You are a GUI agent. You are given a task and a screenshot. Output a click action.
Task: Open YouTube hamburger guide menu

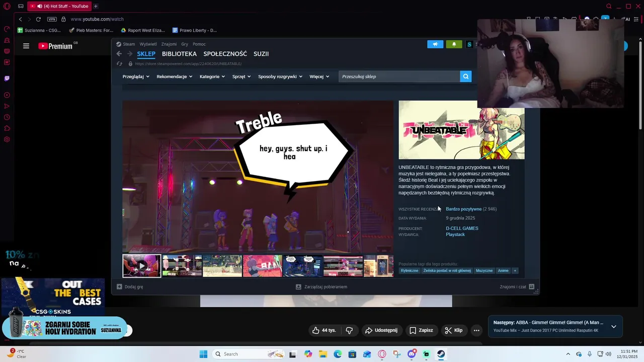pyautogui.click(x=26, y=46)
